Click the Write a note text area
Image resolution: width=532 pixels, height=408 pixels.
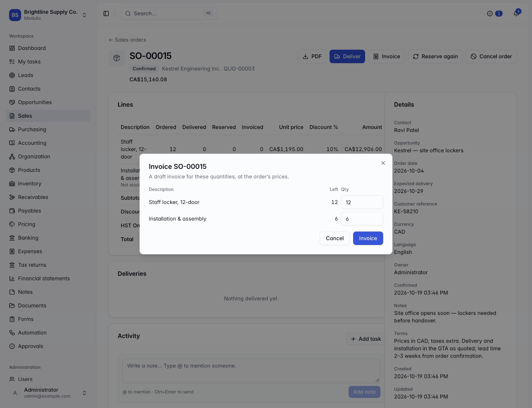pos(251,371)
